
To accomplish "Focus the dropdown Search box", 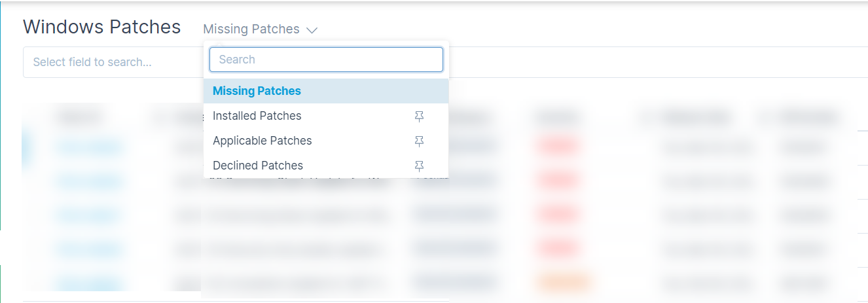I will pyautogui.click(x=326, y=60).
